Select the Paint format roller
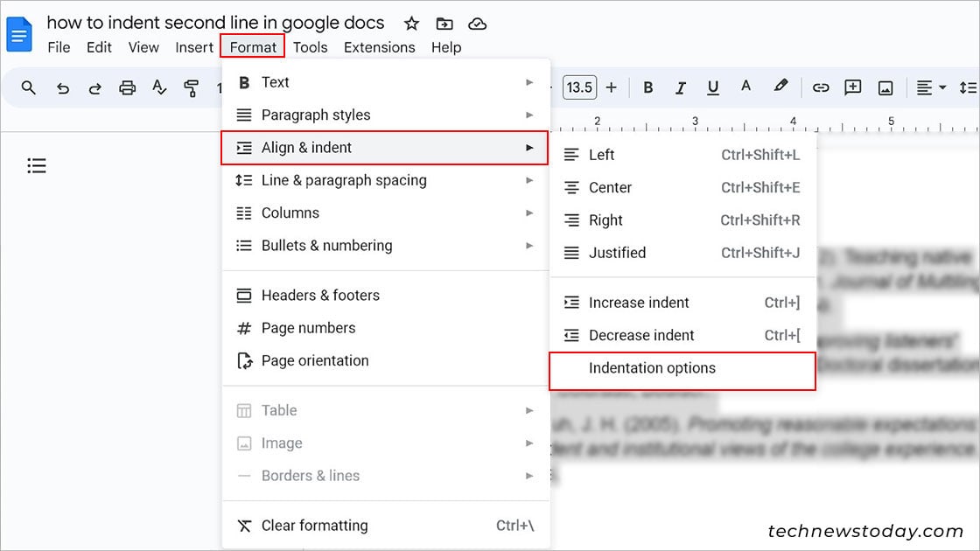The image size is (980, 551). point(192,88)
